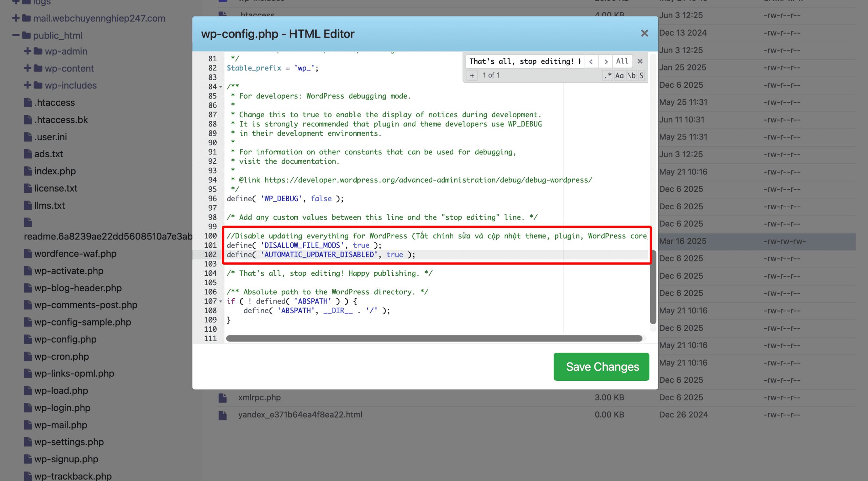
Task: Open the wp-includes folder icon
Action: pos(38,85)
